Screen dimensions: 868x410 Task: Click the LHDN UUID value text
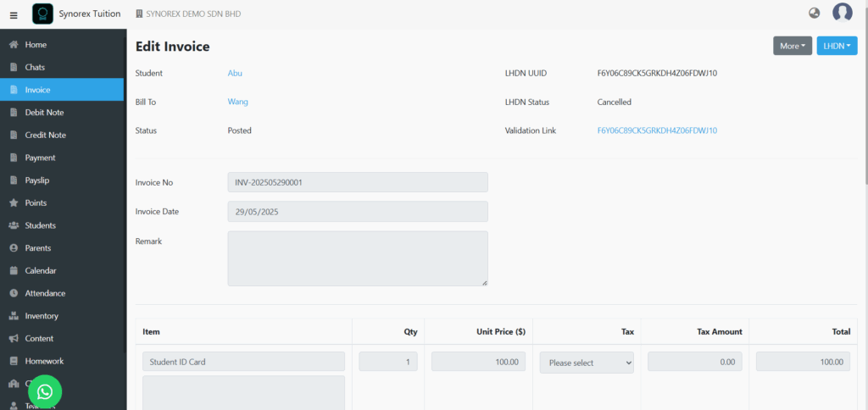657,73
